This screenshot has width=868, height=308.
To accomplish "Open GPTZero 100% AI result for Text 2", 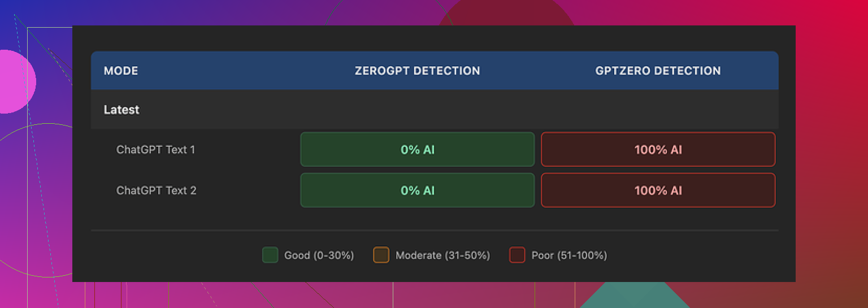I will pos(658,190).
